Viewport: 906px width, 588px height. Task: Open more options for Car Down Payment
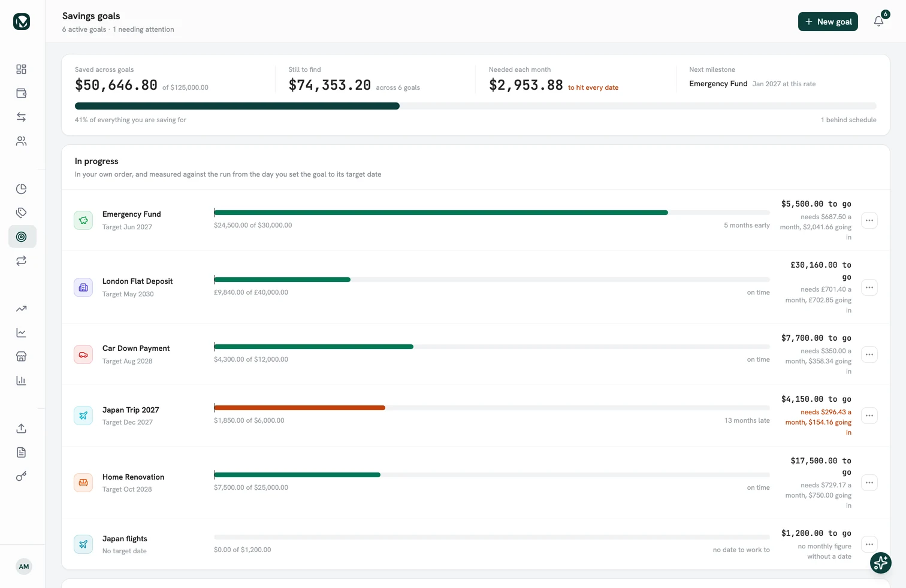tap(869, 354)
